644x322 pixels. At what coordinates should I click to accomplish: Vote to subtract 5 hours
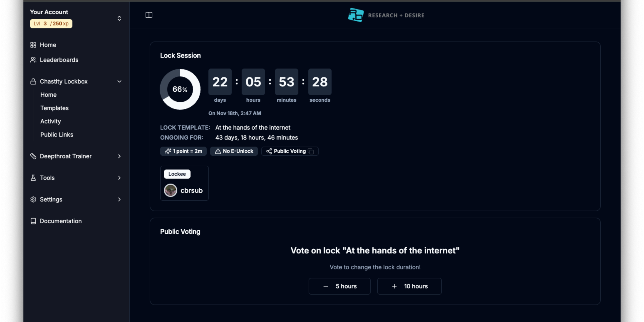(x=339, y=286)
